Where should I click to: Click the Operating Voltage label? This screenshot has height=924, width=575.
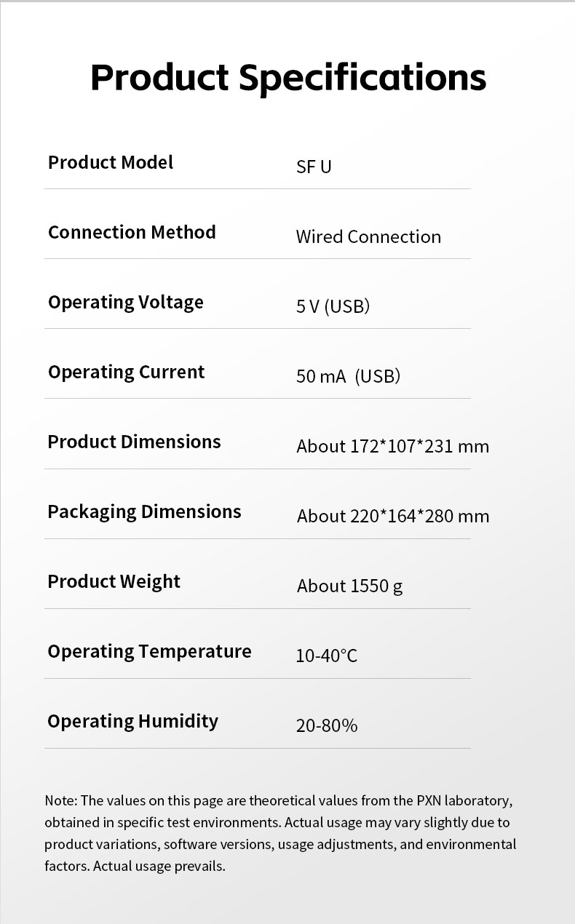point(126,302)
